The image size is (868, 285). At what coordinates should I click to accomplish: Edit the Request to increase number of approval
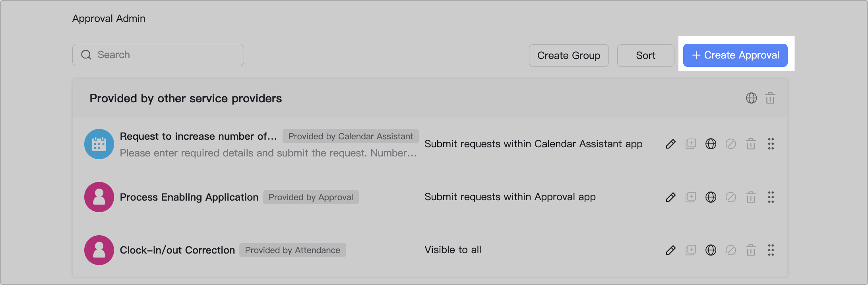click(671, 144)
